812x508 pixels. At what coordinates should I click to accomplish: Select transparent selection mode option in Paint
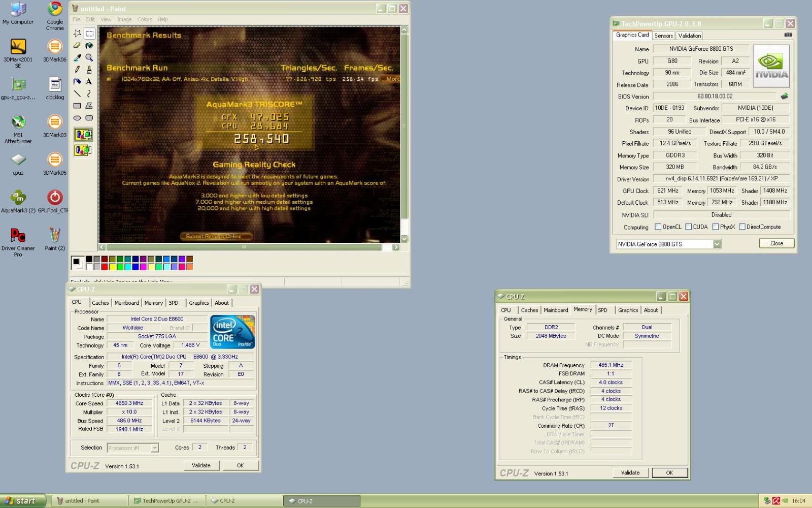83,150
